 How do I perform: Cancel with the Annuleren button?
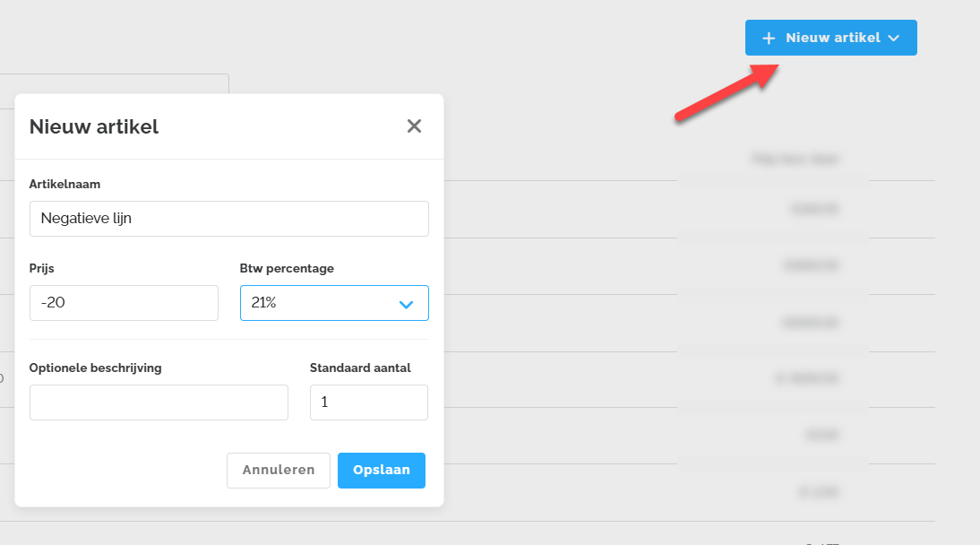point(278,470)
